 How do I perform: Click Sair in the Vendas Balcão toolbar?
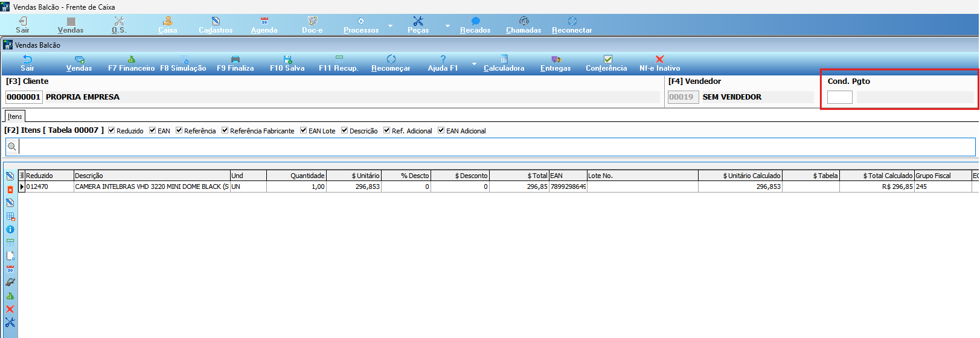(x=27, y=63)
